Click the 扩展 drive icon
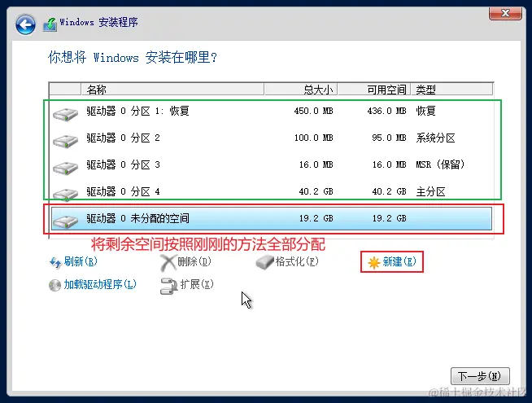The height and width of the screenshot is (403, 532). click(x=168, y=286)
